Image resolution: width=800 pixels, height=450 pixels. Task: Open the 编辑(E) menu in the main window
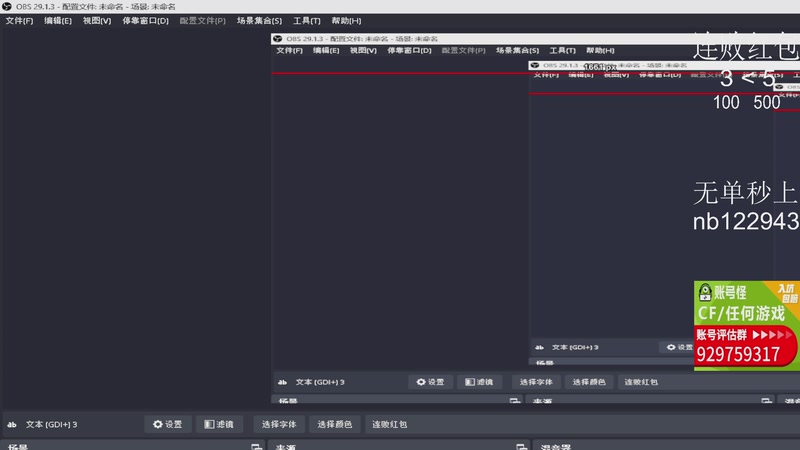58,21
